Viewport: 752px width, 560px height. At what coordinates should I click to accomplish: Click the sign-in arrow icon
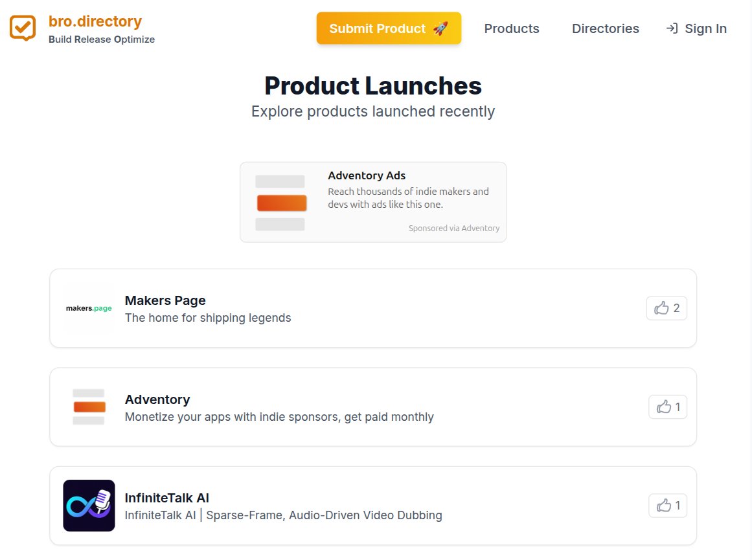[x=672, y=28]
